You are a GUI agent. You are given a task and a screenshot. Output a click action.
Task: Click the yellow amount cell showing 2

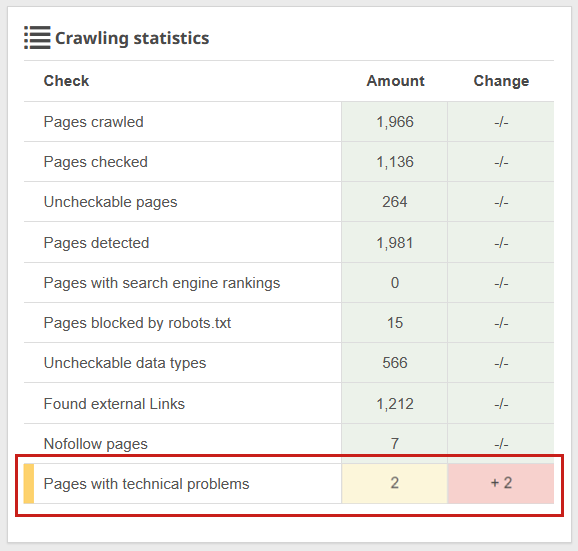pyautogui.click(x=395, y=483)
